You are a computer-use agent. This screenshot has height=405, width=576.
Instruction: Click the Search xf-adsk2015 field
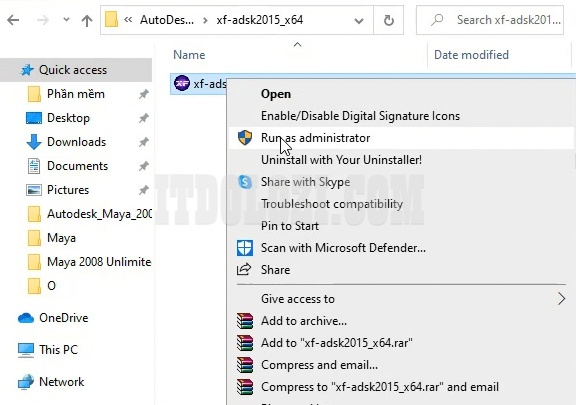[x=490, y=20]
